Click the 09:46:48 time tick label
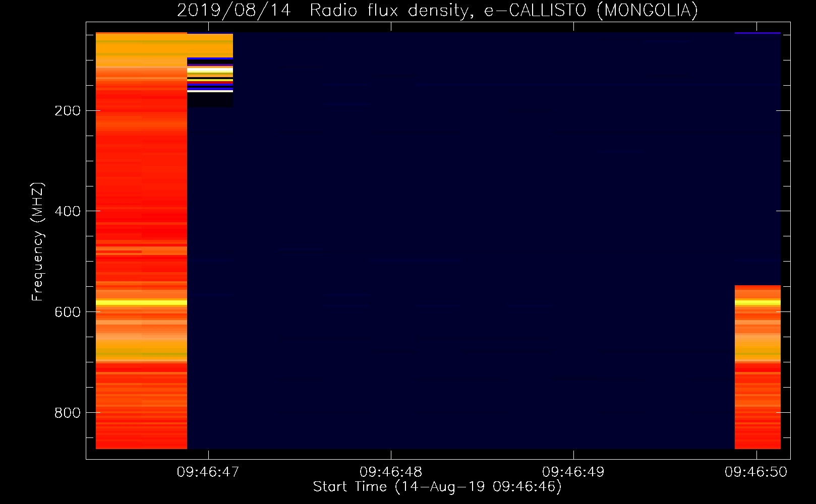 (391, 472)
